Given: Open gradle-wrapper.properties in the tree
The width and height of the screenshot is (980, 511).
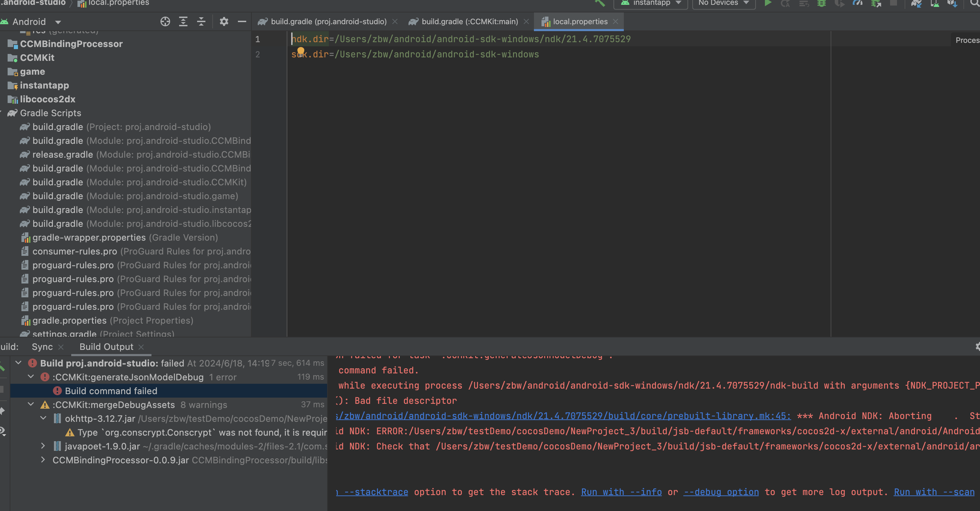Looking at the screenshot, I should (x=89, y=238).
